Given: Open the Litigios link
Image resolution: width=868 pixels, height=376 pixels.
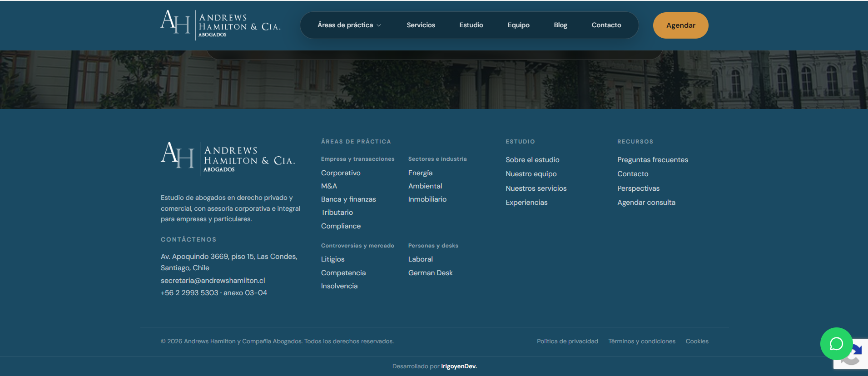Looking at the screenshot, I should point(333,259).
